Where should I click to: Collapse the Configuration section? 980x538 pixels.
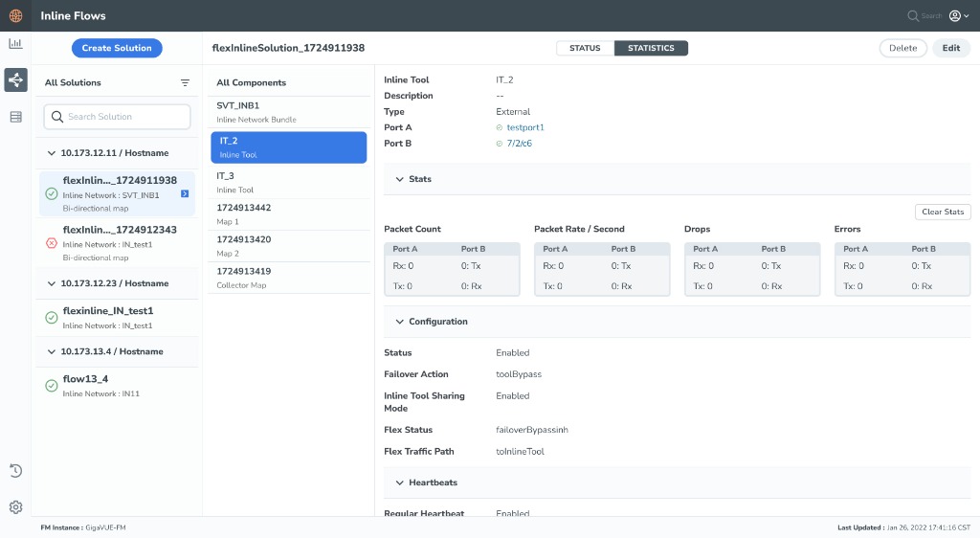click(399, 322)
